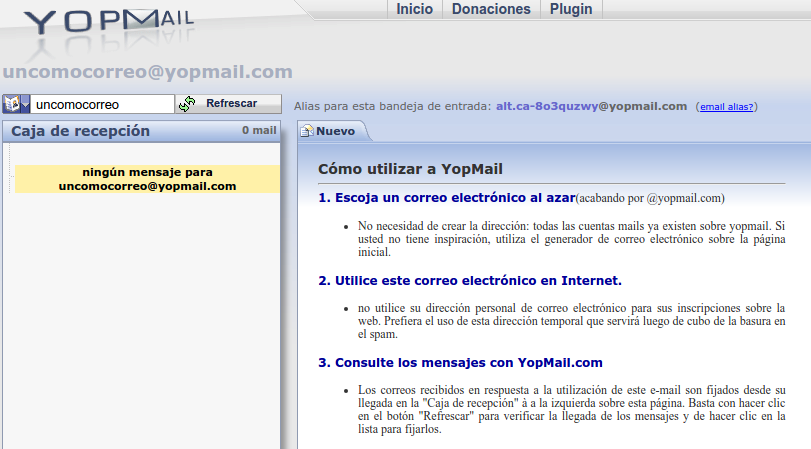The width and height of the screenshot is (811, 449).
Task: Click the ningún mensaje para notice
Action: coord(147,179)
